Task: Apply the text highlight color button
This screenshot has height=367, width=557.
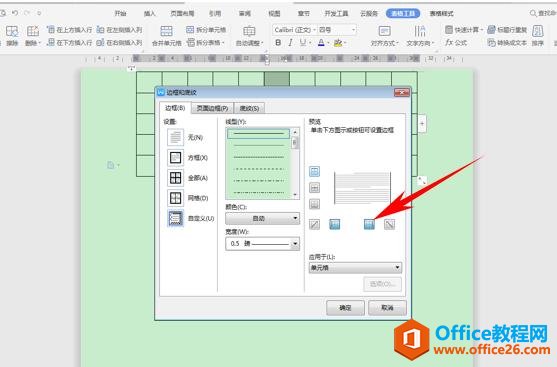Action: pyautogui.click(x=338, y=43)
